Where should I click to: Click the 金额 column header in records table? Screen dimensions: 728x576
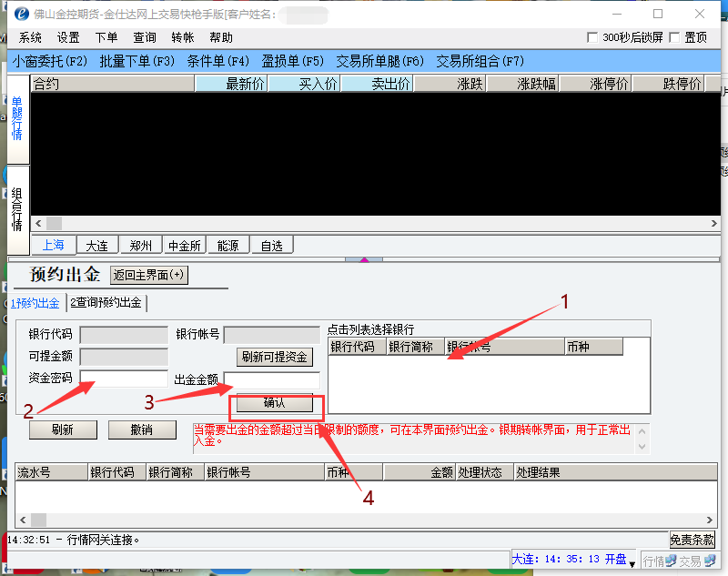point(420,472)
